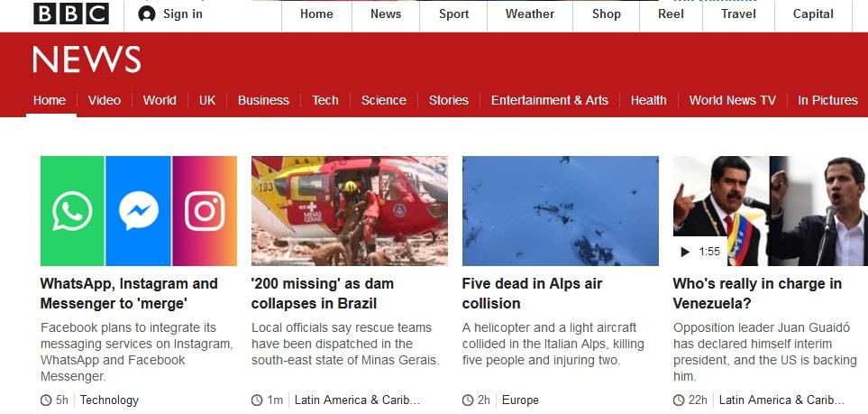Open "Five dead in Alps air collision" story
Viewport: 868px width, 414px height.
coord(532,294)
